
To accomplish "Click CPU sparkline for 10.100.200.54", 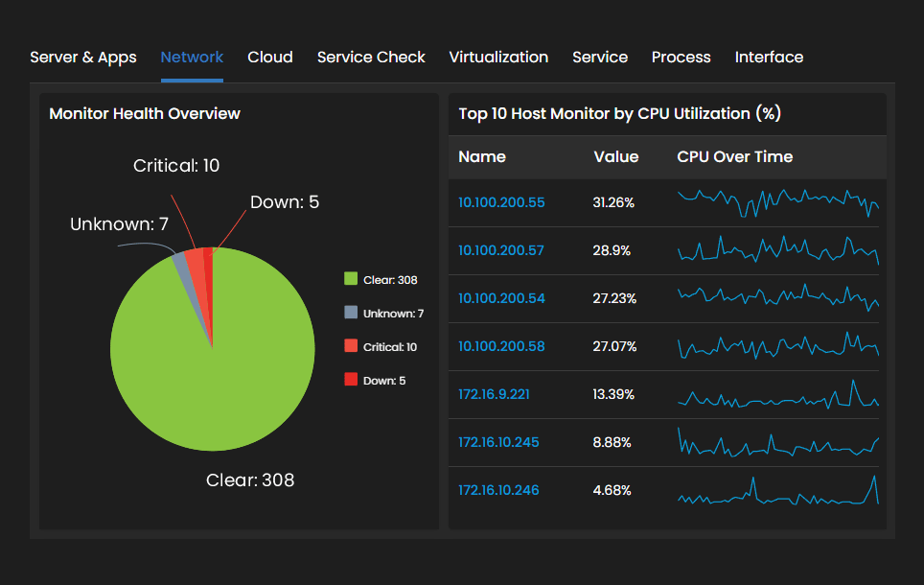I will [777, 297].
